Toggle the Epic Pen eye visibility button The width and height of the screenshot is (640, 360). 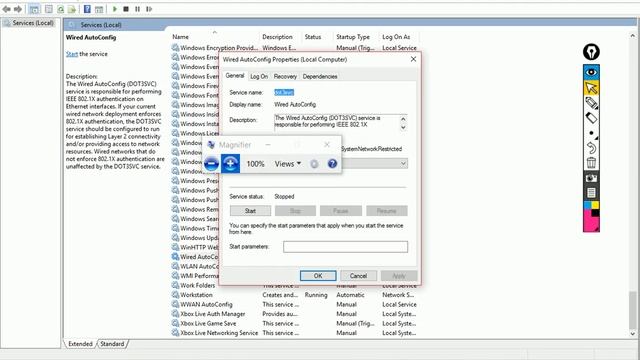[591, 72]
